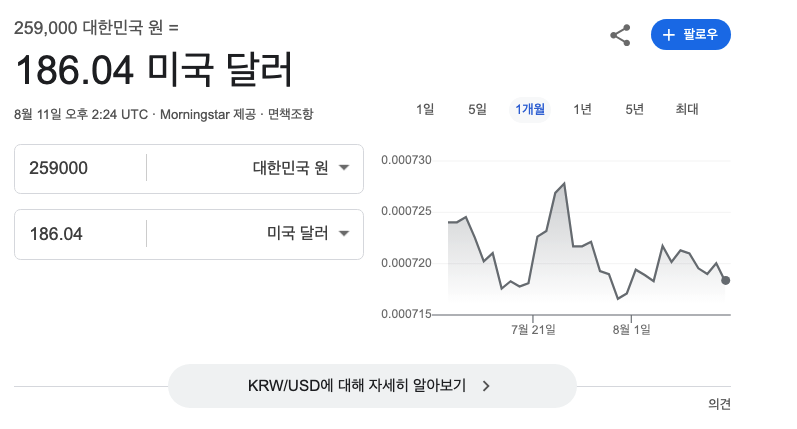Open KRW/USD에 대해 자세히 알아보기
The width and height of the screenshot is (797, 429).
click(372, 386)
